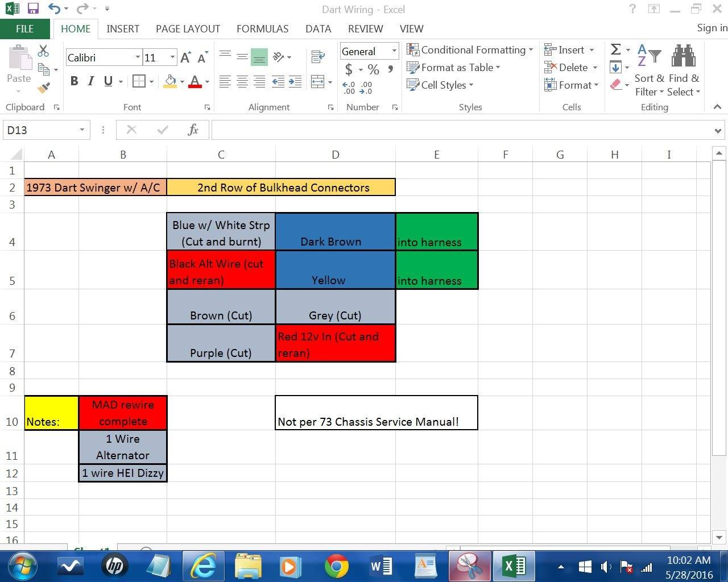The height and width of the screenshot is (582, 728).
Task: Click the Increase Font Size icon
Action: tap(185, 57)
